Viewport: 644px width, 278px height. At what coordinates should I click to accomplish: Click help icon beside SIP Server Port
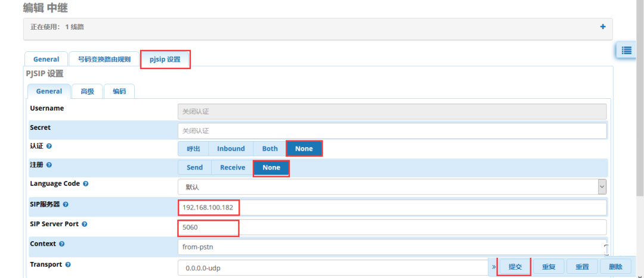[84, 224]
